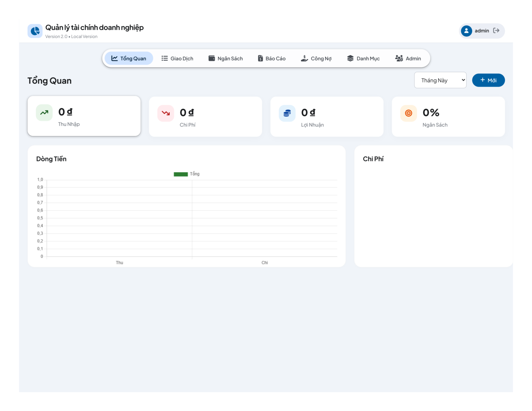The width and height of the screenshot is (532, 411).
Task: Click the 0,5 tick on chart y-axis
Action: coord(40,218)
